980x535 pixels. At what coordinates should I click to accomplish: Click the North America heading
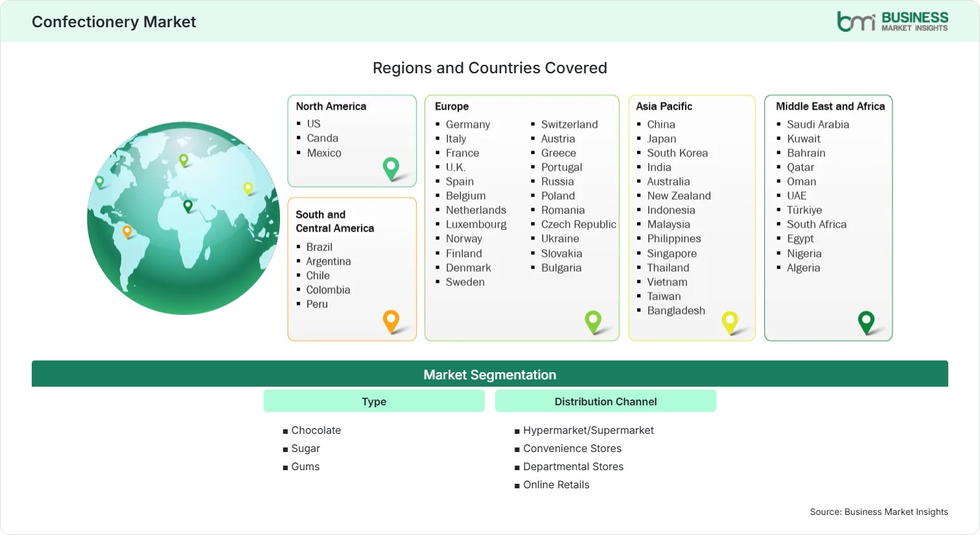(331, 106)
